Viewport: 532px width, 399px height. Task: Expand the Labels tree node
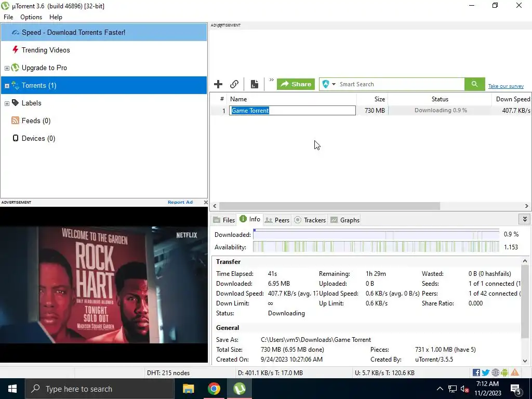7,103
